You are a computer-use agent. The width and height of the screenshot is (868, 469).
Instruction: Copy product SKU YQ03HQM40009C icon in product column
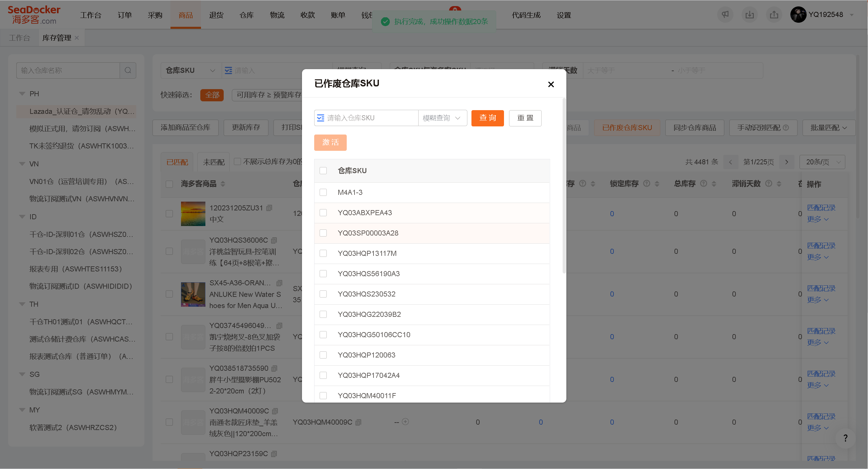coord(275,411)
